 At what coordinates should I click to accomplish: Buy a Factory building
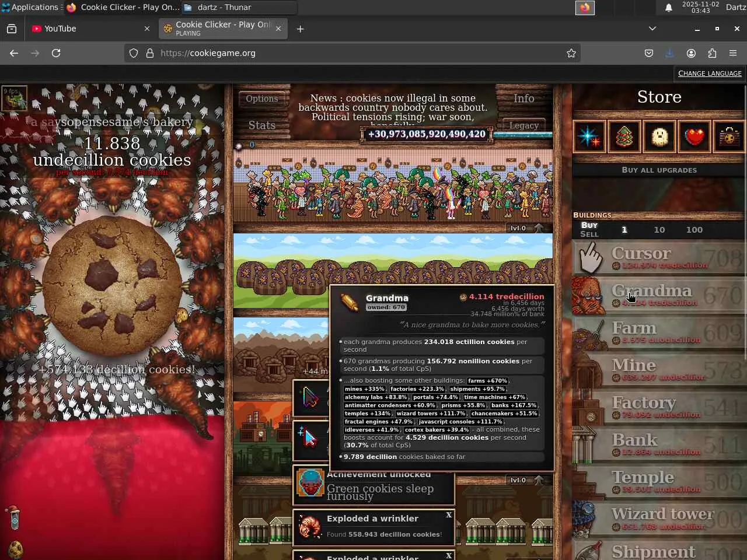coord(659,407)
